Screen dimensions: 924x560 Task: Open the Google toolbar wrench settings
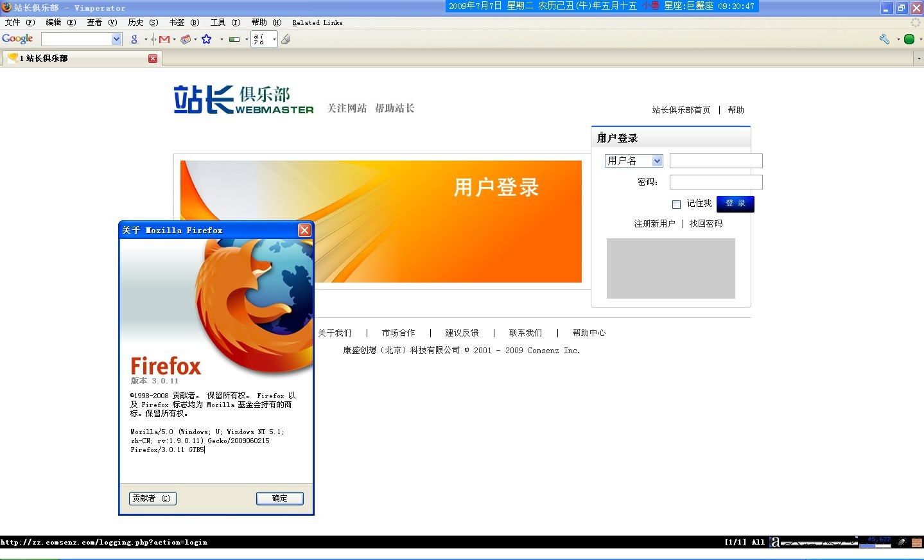(885, 39)
